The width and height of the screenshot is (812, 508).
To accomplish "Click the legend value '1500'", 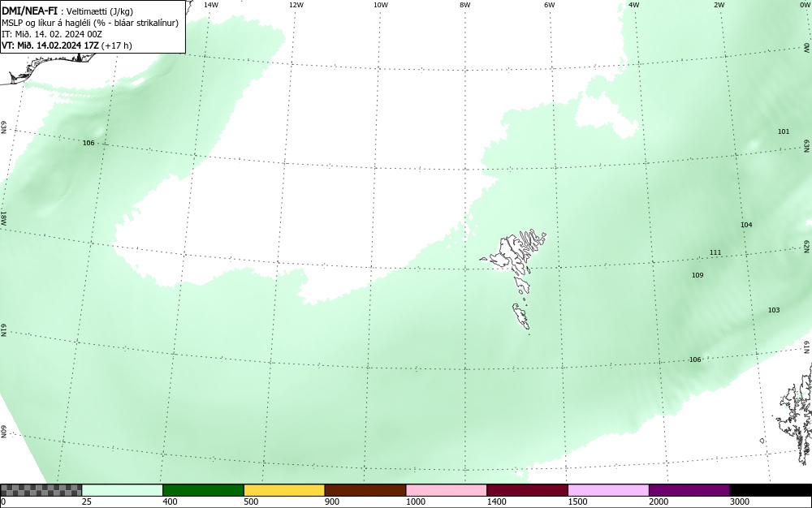I will [x=578, y=502].
